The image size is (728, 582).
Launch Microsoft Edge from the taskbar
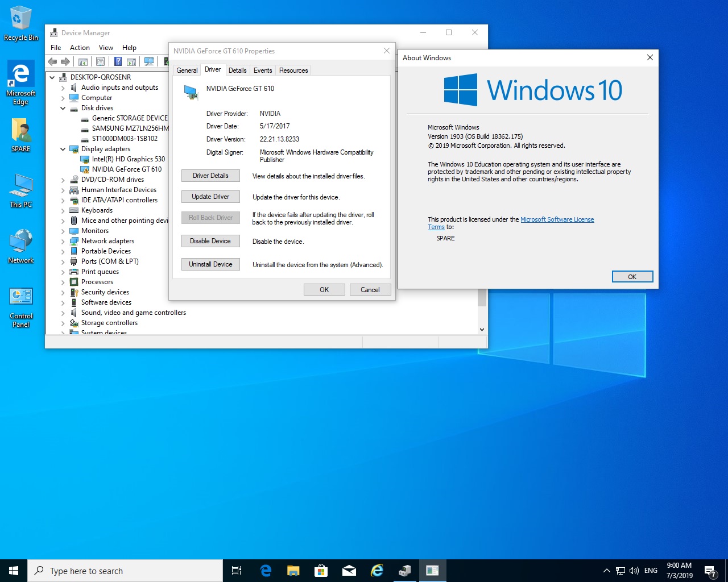click(265, 571)
